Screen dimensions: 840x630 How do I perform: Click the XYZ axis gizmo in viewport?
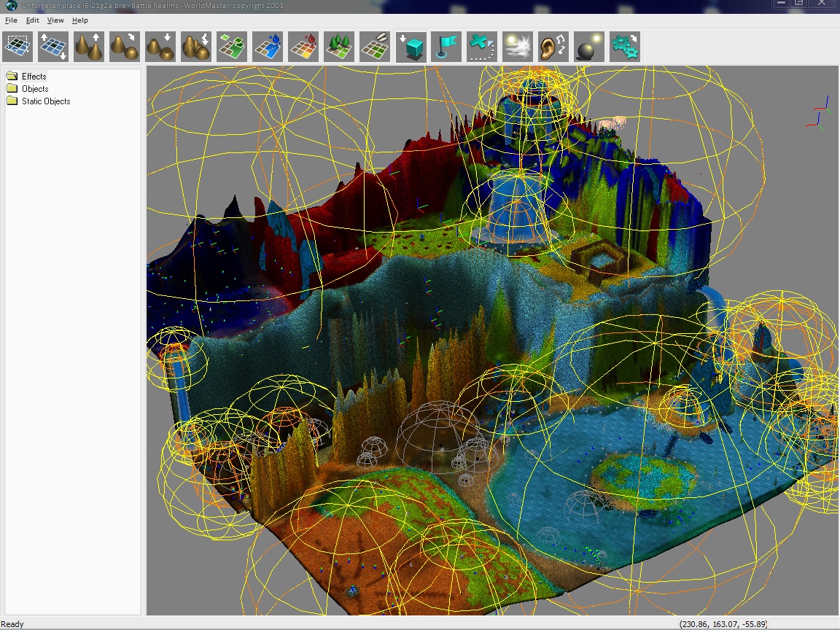pos(822,112)
